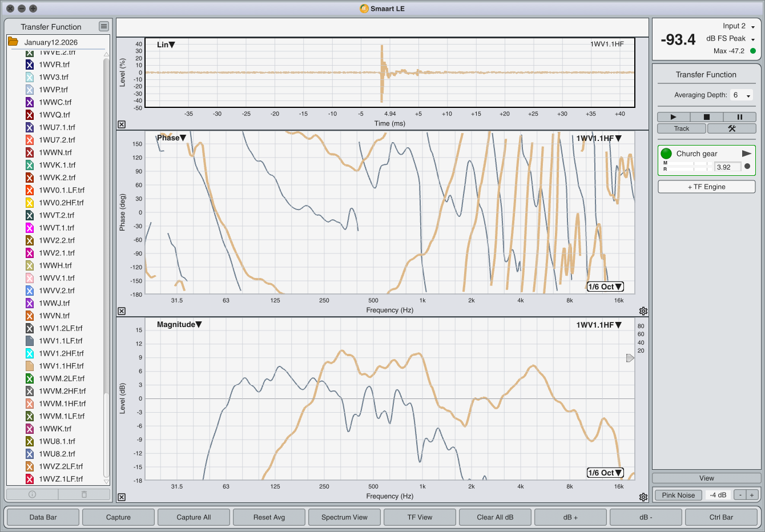Close the Phase plot pane
The height and width of the screenshot is (532, 765).
point(122,311)
